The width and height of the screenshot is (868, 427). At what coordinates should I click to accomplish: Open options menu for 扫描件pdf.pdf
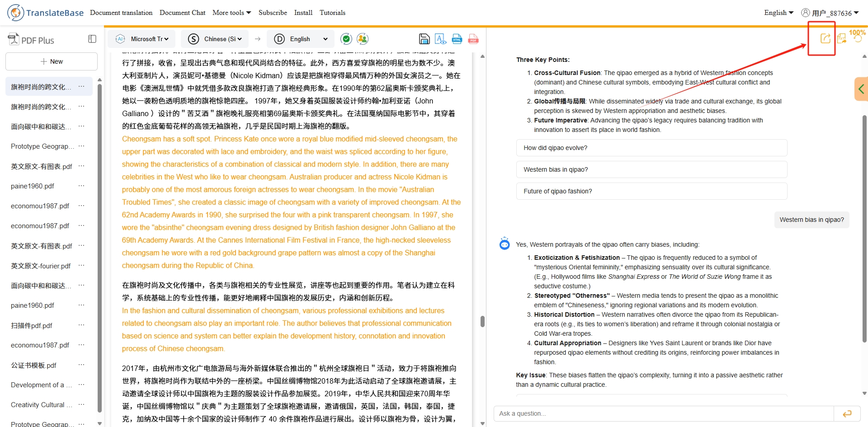pyautogui.click(x=81, y=325)
